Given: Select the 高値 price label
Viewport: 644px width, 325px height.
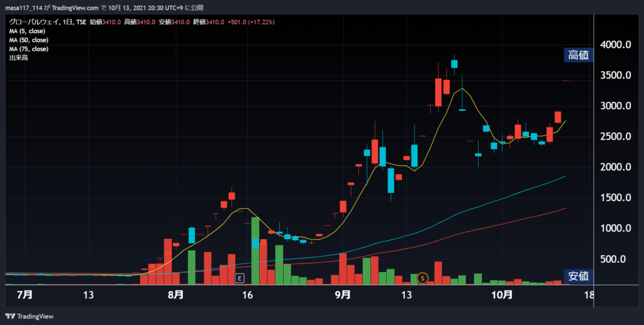Looking at the screenshot, I should point(579,55).
